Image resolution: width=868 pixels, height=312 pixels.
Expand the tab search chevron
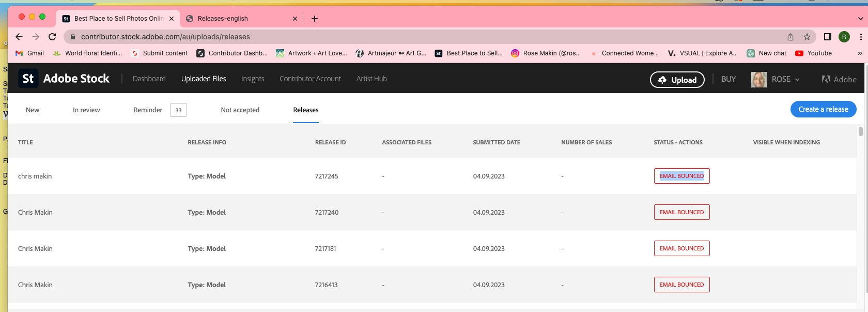860,19
